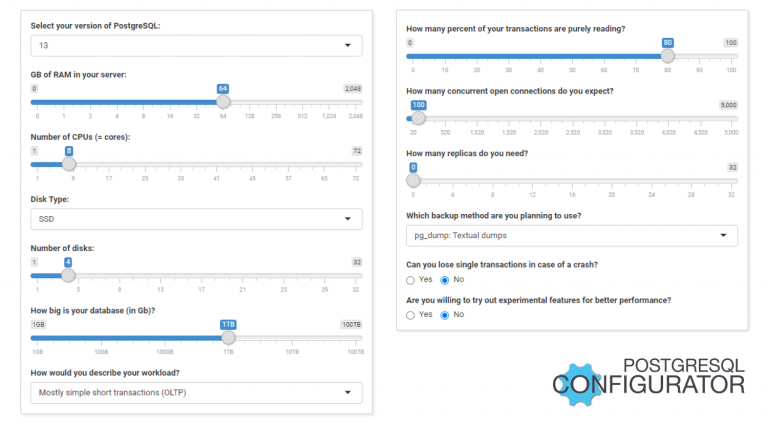Click the database size slider handle
The width and height of the screenshot is (768, 424).
click(x=228, y=338)
